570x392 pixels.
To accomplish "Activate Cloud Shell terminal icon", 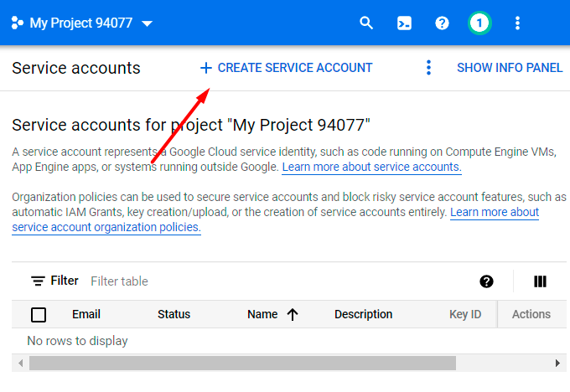I will click(404, 23).
